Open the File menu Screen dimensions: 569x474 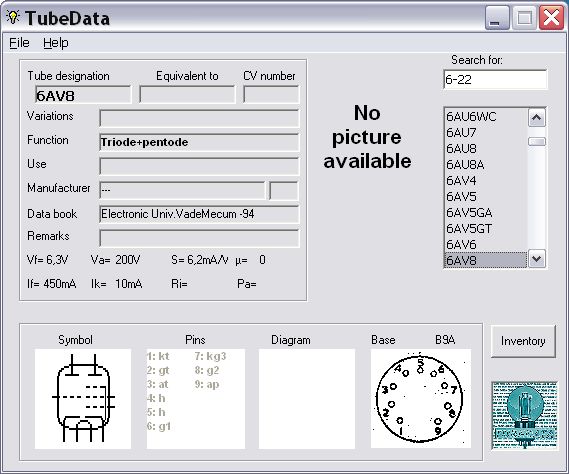tap(19, 43)
